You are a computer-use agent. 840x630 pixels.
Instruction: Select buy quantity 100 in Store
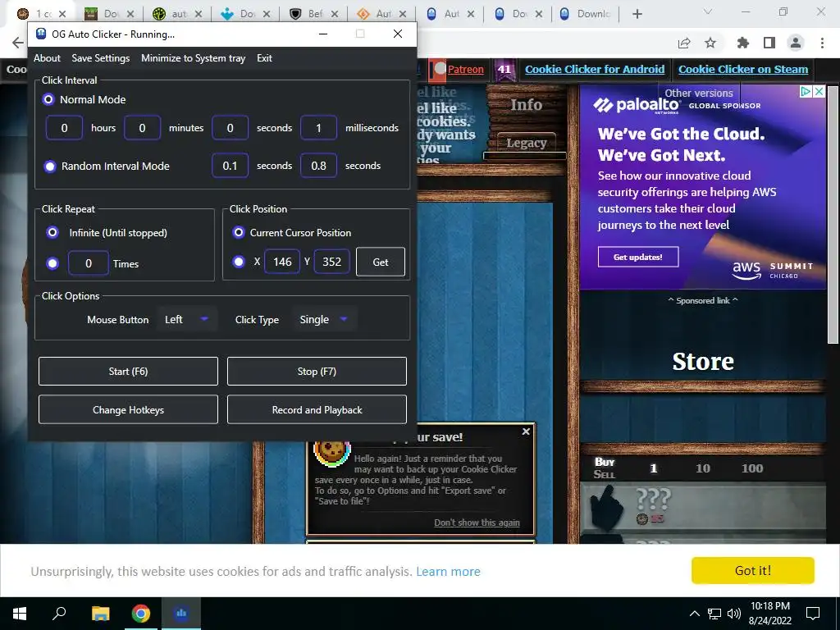pyautogui.click(x=752, y=468)
